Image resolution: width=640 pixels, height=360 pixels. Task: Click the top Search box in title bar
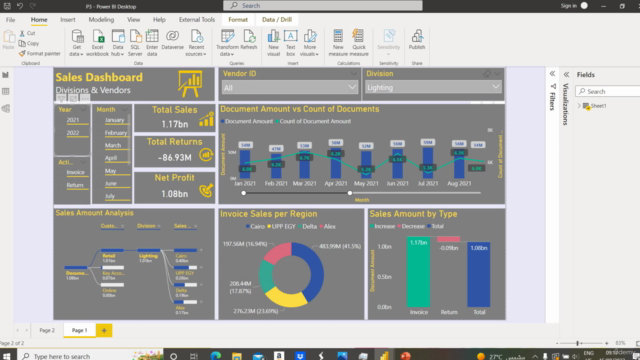coord(323,6)
